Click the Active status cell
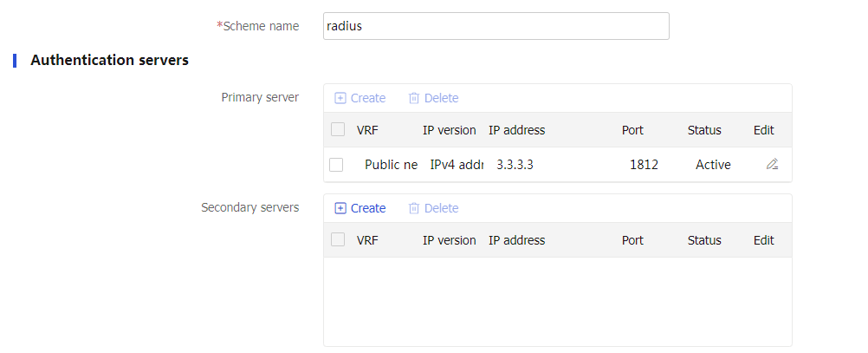The width and height of the screenshot is (868, 353). pyautogui.click(x=713, y=165)
